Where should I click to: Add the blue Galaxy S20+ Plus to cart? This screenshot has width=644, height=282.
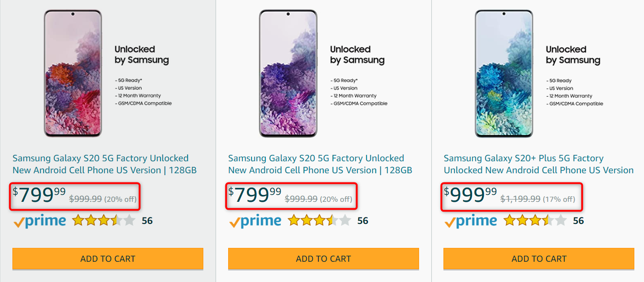tap(539, 258)
